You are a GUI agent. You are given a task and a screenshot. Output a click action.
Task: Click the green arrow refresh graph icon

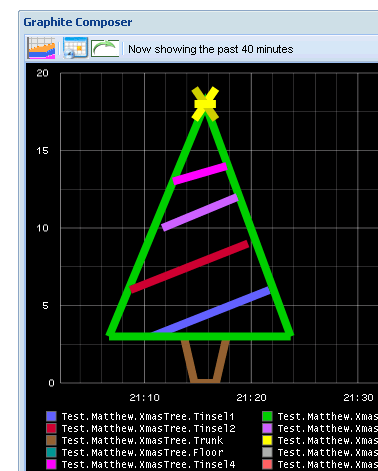[105, 49]
